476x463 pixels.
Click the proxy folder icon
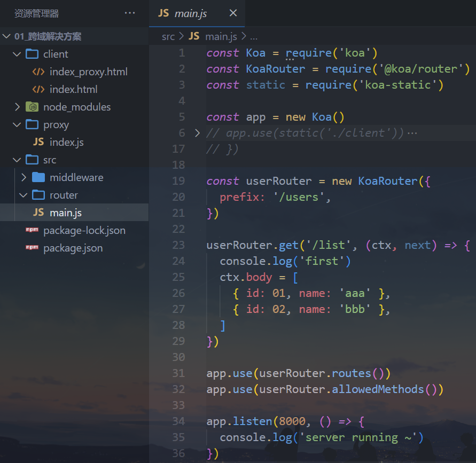click(32, 124)
